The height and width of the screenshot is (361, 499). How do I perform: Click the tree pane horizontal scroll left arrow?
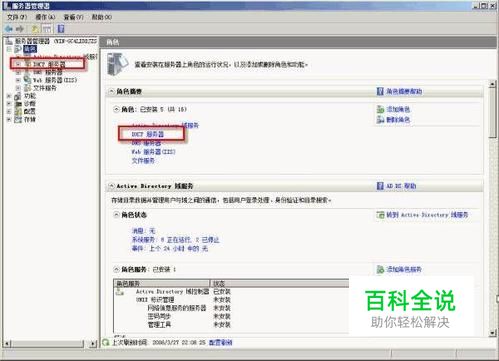pyautogui.click(x=8, y=343)
